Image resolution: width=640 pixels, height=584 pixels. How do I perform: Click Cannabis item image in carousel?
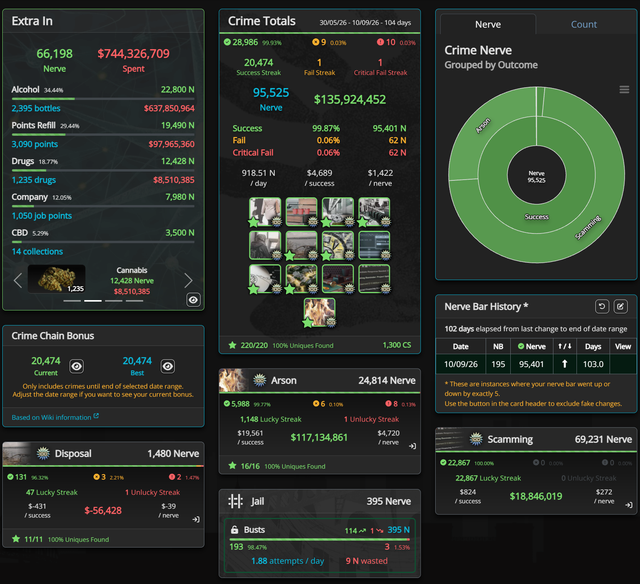[x=56, y=279]
